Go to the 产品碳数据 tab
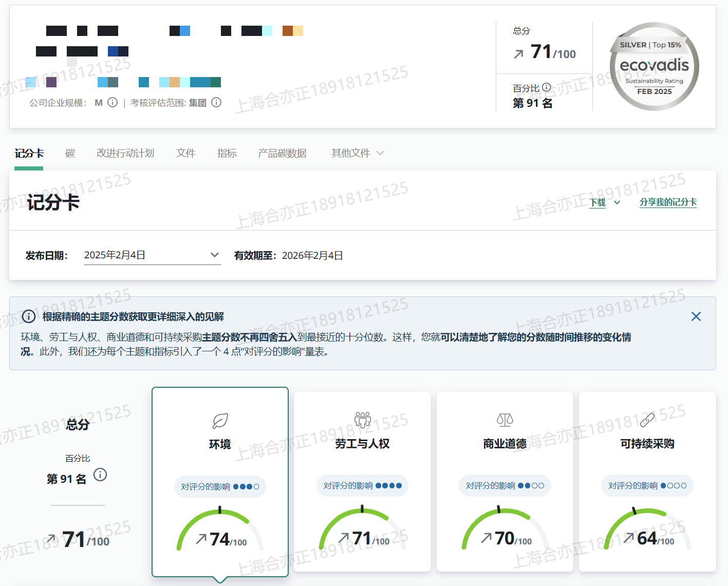 [x=282, y=153]
